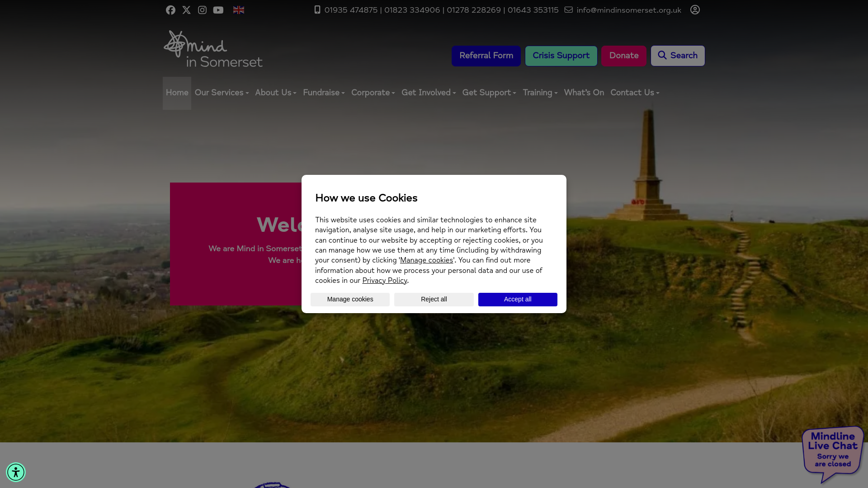Screen dimensions: 868x488
Task: Click the user account icon
Action: click(x=695, y=9)
